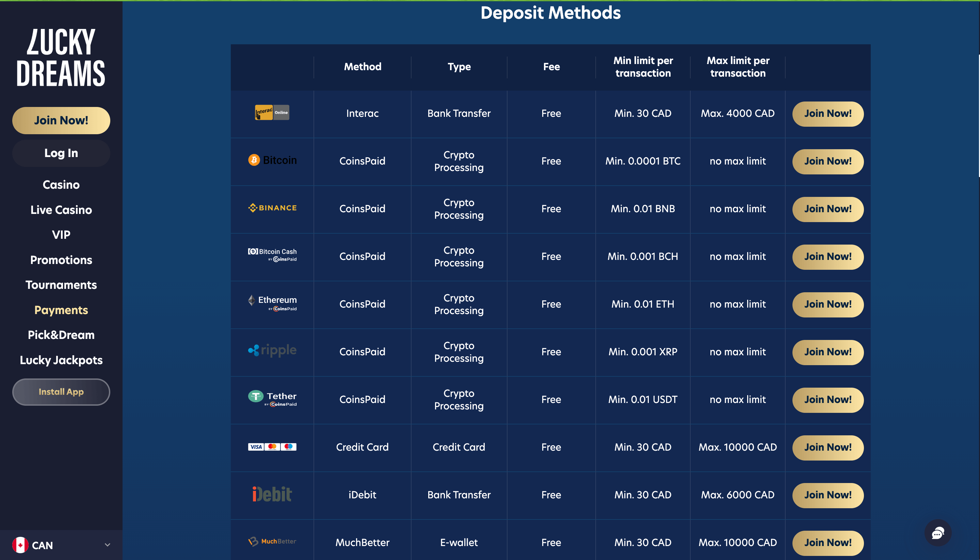
Task: Open the VIP page
Action: (61, 235)
